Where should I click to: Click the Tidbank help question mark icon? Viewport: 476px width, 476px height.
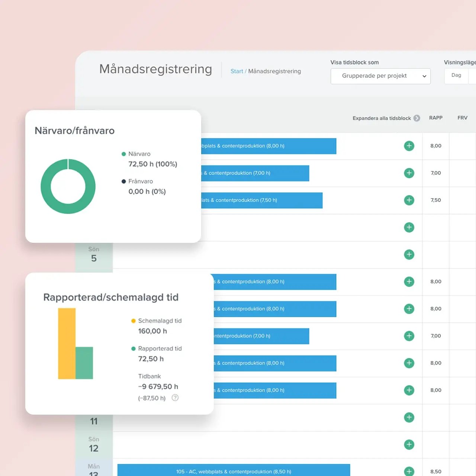(x=175, y=398)
